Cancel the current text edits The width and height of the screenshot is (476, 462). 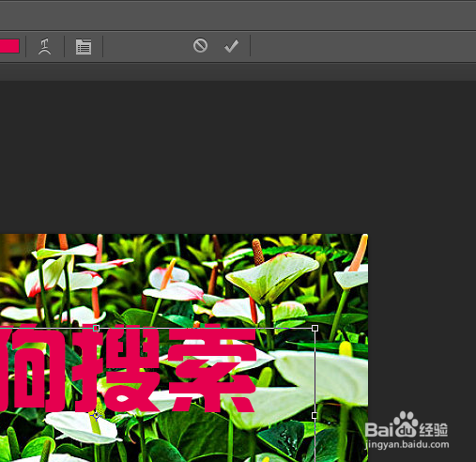click(200, 46)
